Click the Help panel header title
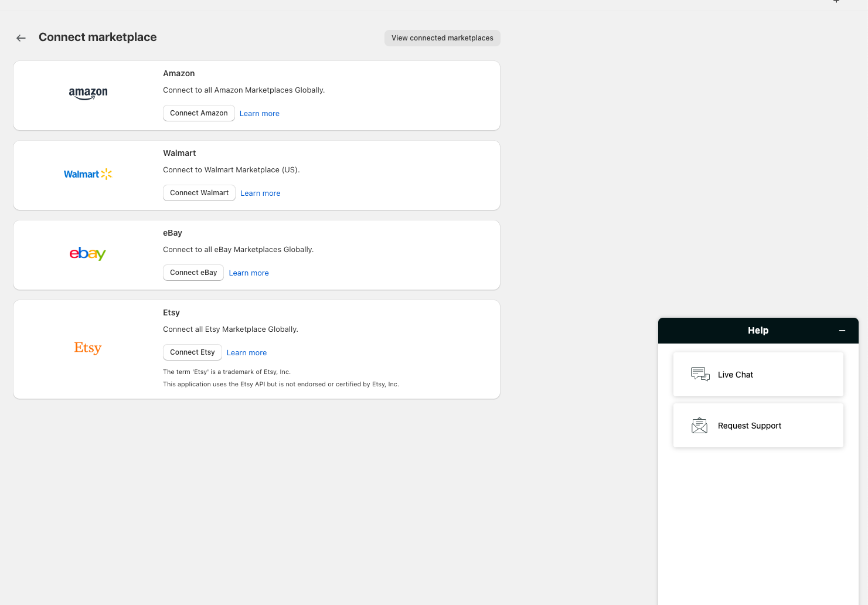This screenshot has height=605, width=868. pyautogui.click(x=758, y=331)
